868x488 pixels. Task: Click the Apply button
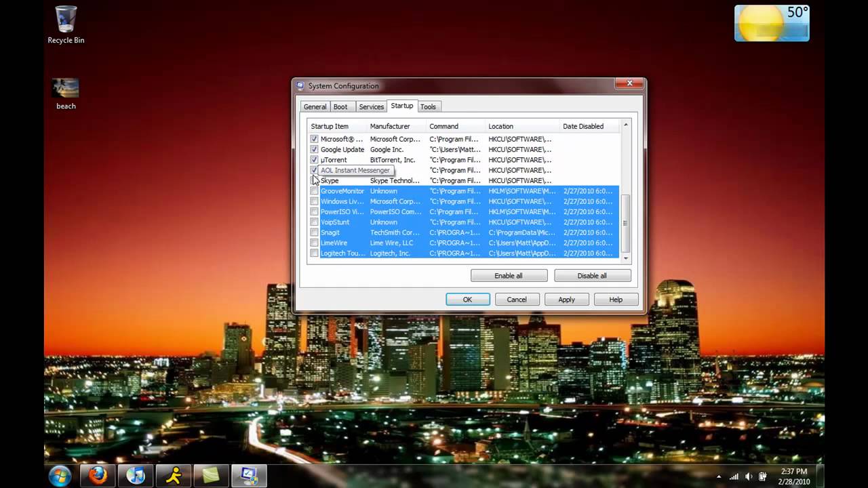tap(566, 300)
